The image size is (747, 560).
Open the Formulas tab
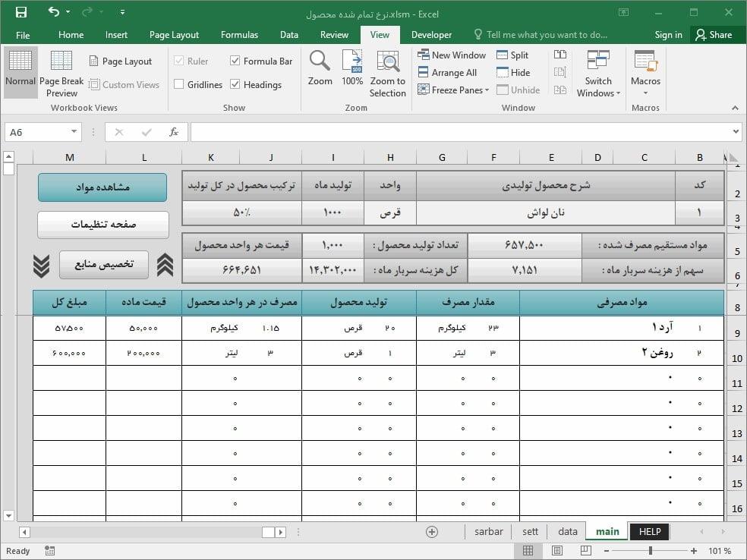[239, 35]
